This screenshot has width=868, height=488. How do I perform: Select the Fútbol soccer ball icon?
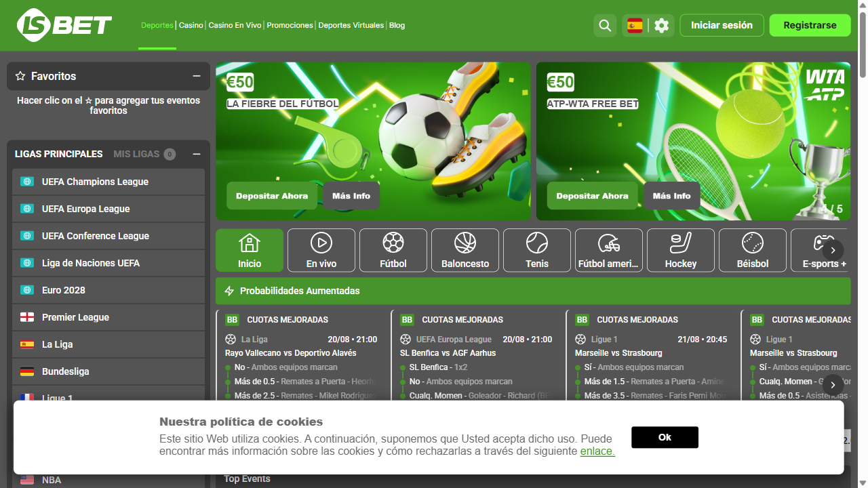click(393, 243)
